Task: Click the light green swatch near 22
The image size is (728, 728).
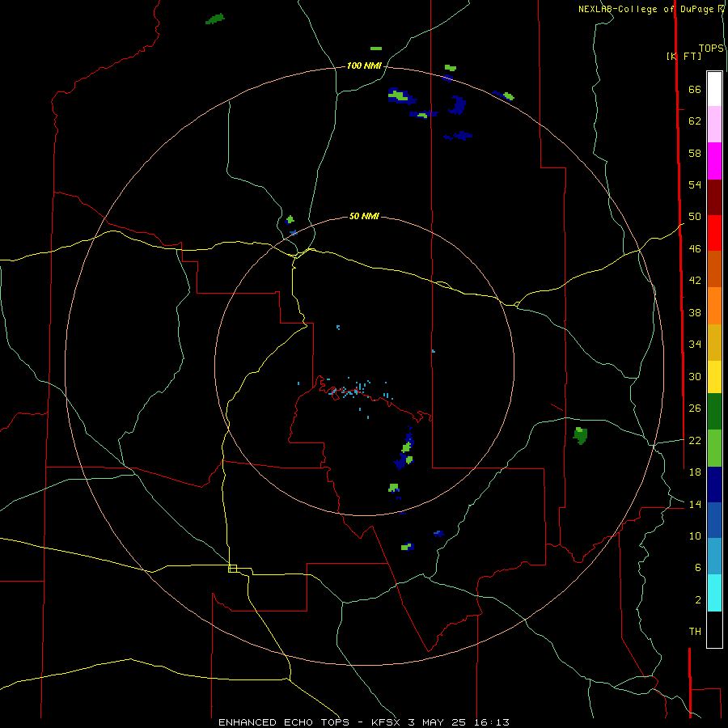Action: pos(714,448)
